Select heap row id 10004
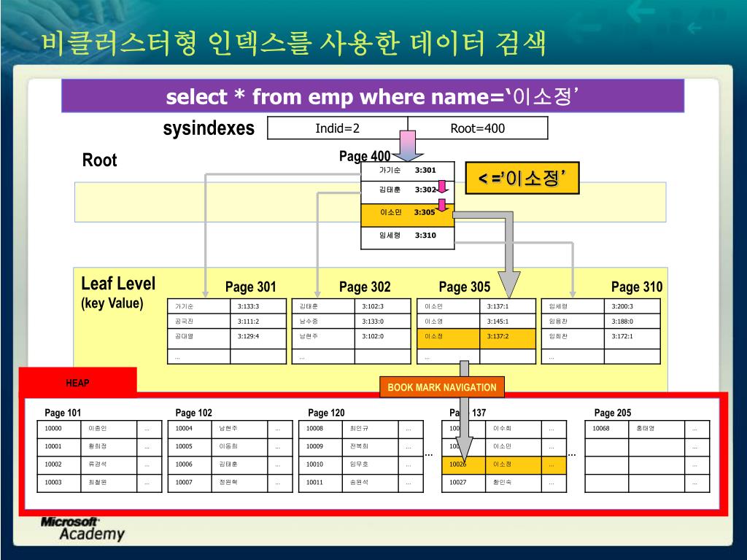 (x=190, y=429)
